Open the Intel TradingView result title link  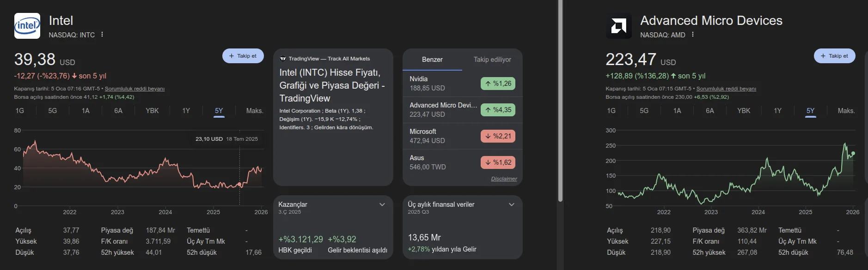coord(332,85)
